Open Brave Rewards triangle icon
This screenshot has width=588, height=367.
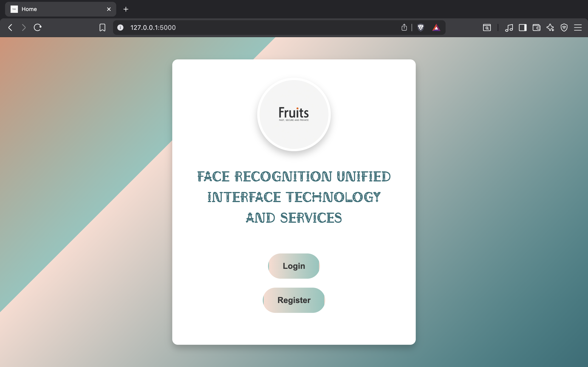436,28
